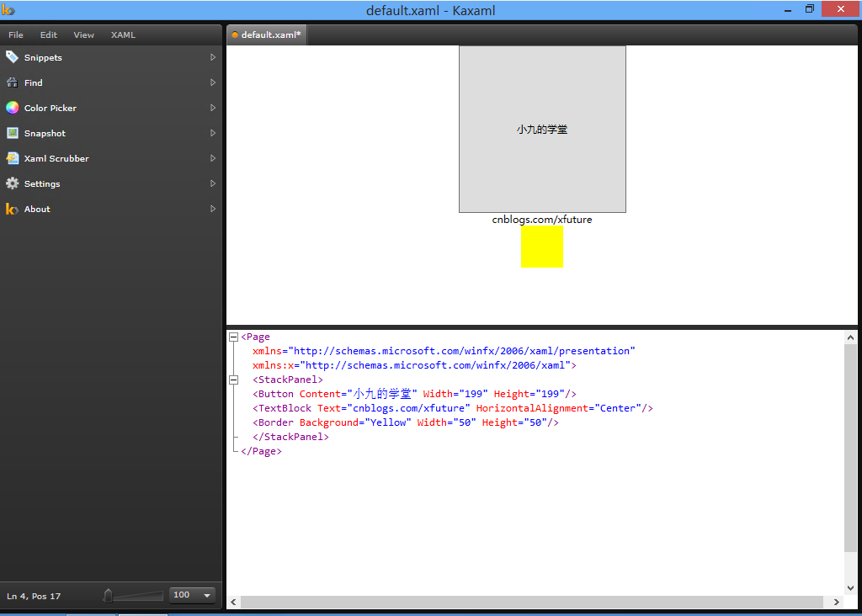This screenshot has height=616, width=862.
Task: Collapse the StackPanel fold marker
Action: pos(234,380)
